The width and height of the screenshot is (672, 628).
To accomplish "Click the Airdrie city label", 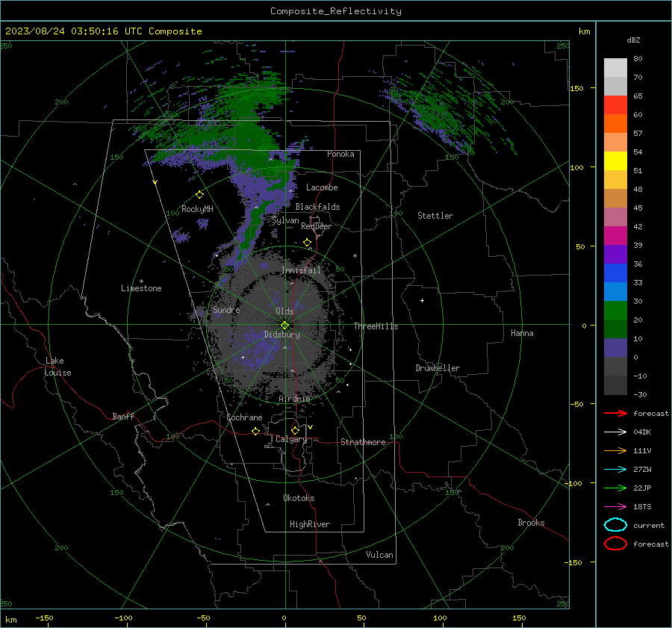I will 294,399.
